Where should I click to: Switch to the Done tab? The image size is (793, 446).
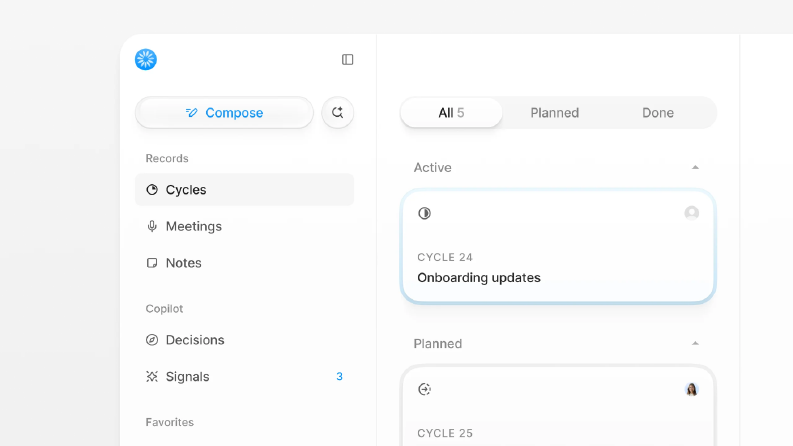pyautogui.click(x=657, y=112)
